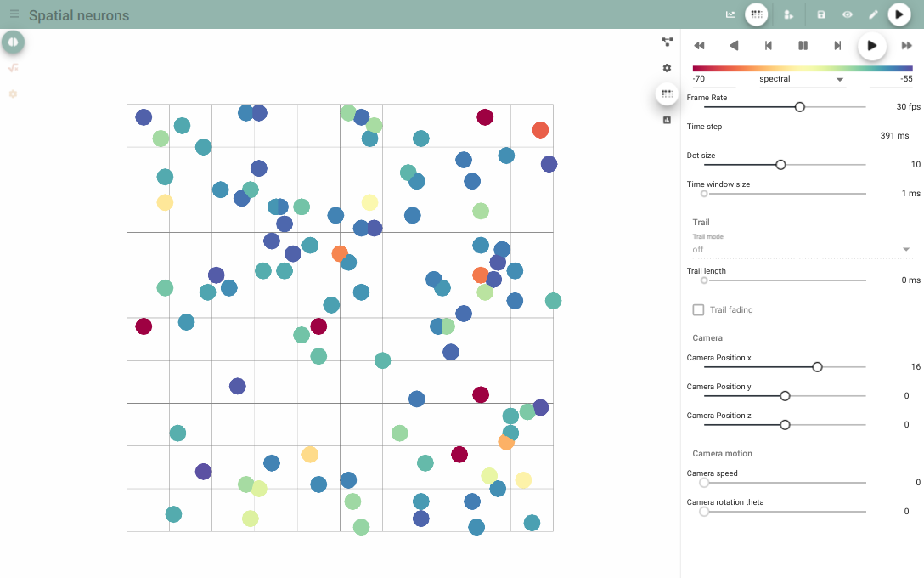Adjust the Camera Position x slider
Screen dimensions: 924x578
(817, 367)
